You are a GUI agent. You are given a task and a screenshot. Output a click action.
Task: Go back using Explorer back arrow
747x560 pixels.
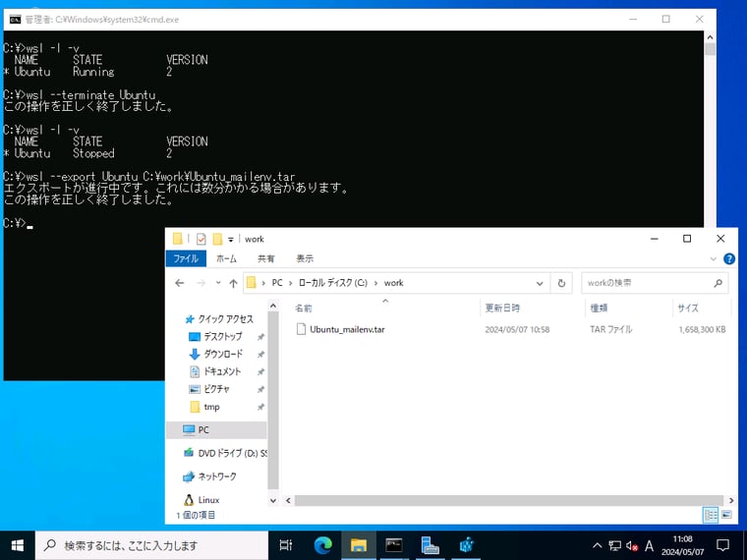(x=180, y=283)
